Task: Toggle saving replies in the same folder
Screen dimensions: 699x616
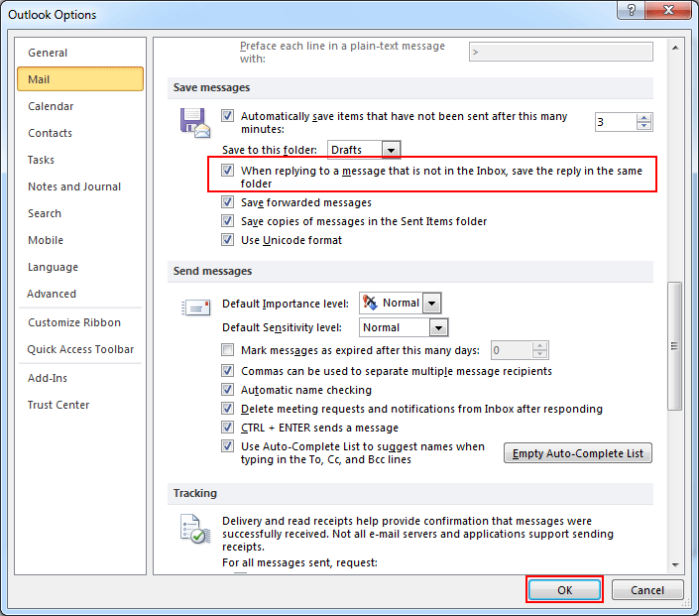Action: pos(227,171)
